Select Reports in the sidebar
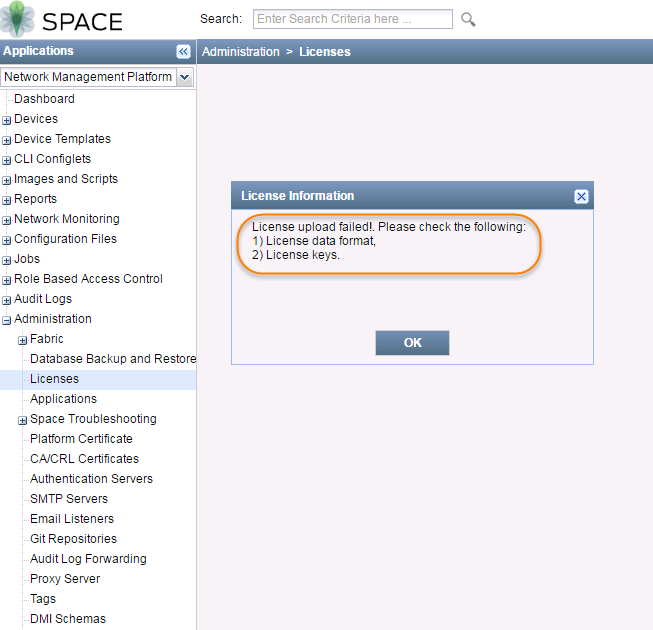 click(x=35, y=199)
